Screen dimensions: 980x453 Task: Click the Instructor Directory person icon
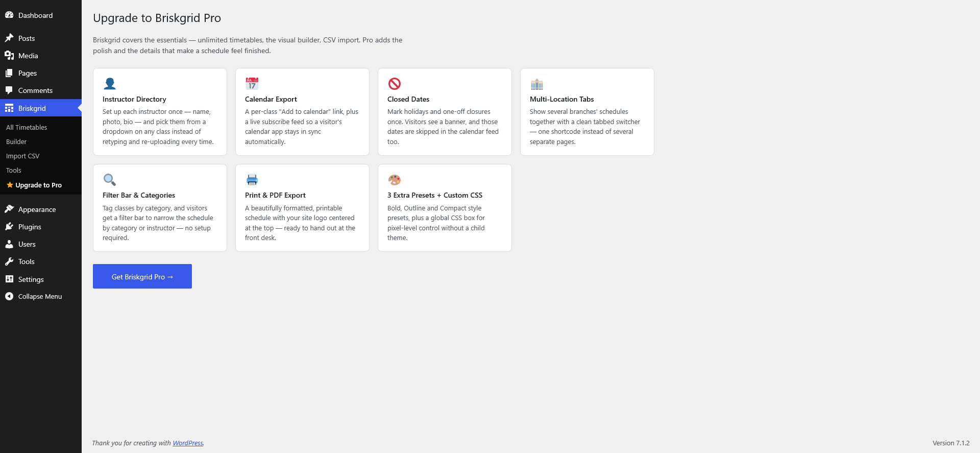point(109,84)
